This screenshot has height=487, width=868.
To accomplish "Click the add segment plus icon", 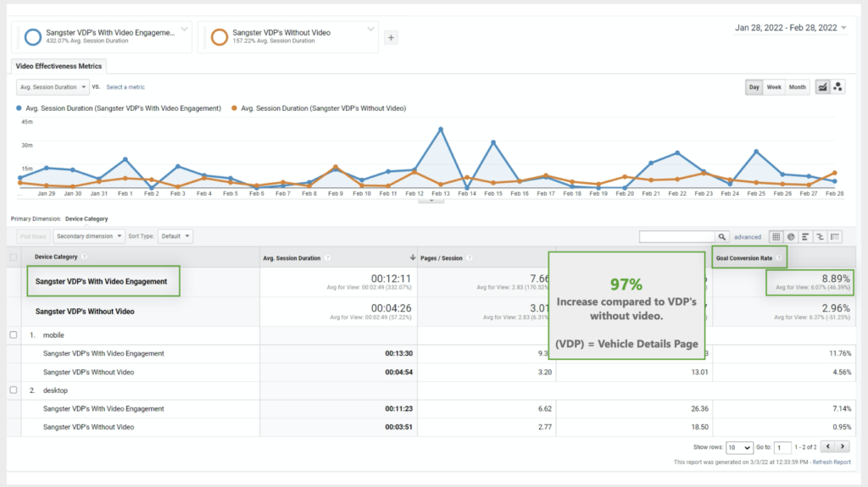I will [391, 37].
